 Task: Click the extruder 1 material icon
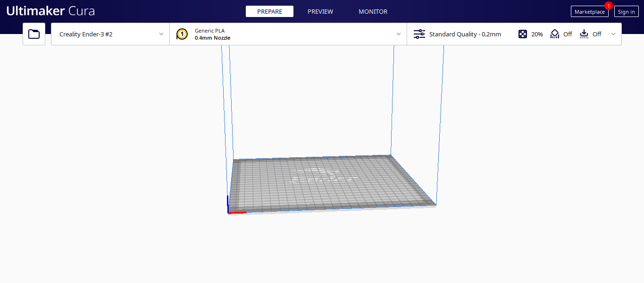click(x=182, y=34)
